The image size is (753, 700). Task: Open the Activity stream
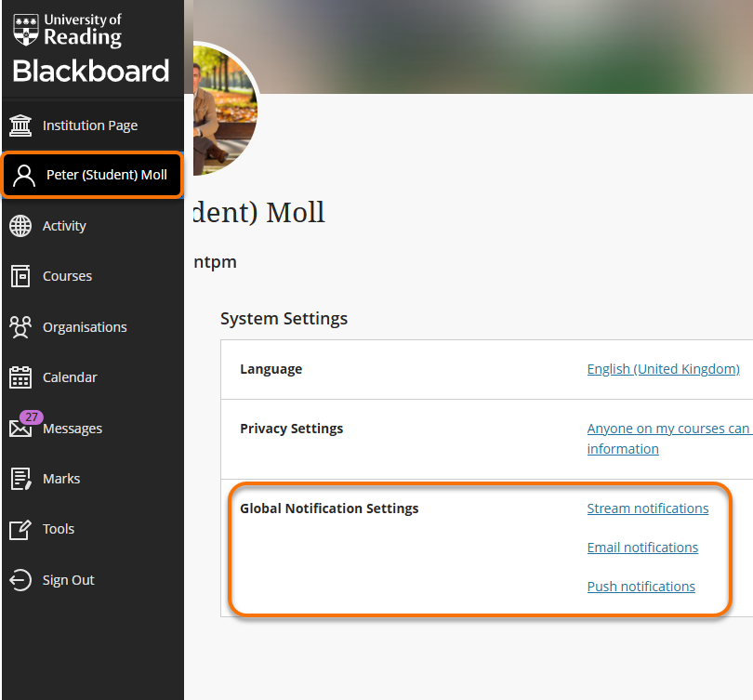pyautogui.click(x=64, y=225)
